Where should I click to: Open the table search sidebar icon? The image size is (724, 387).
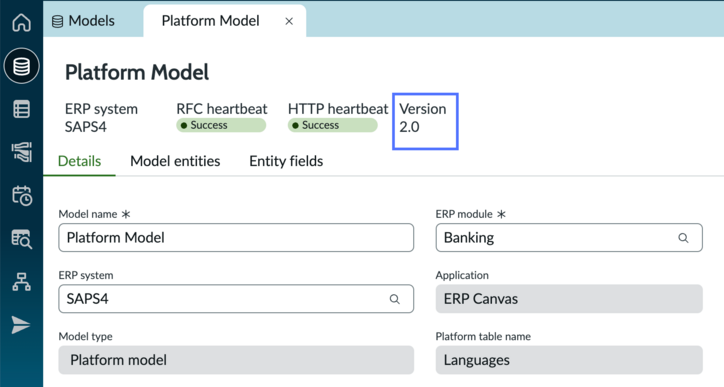[21, 239]
